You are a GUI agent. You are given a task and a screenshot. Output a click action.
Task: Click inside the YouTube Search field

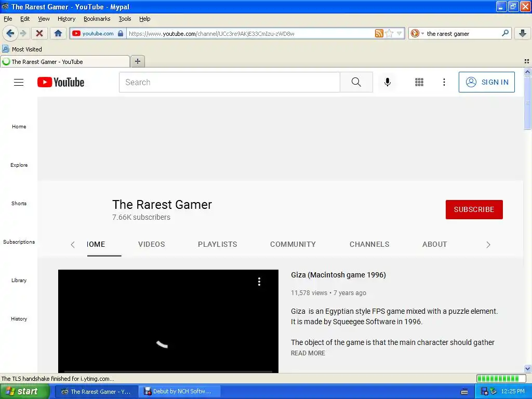pos(229,82)
